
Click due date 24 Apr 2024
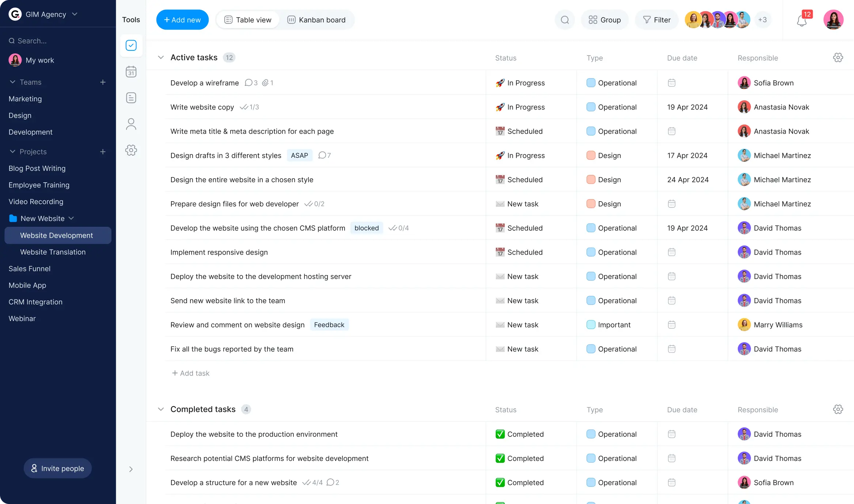(688, 180)
